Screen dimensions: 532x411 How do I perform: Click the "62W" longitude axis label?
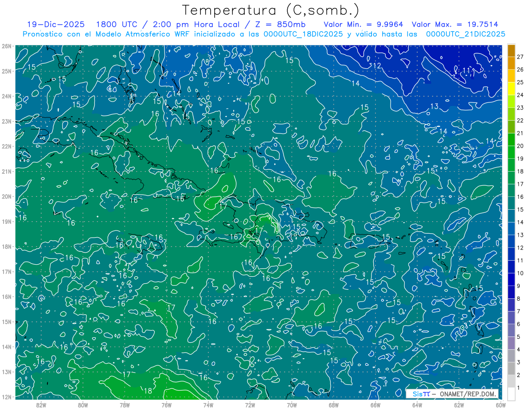(x=459, y=404)
